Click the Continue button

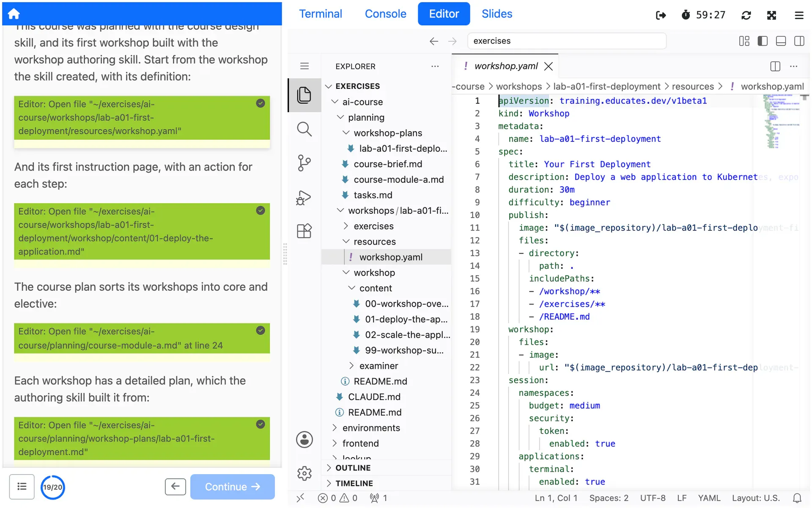232,487
